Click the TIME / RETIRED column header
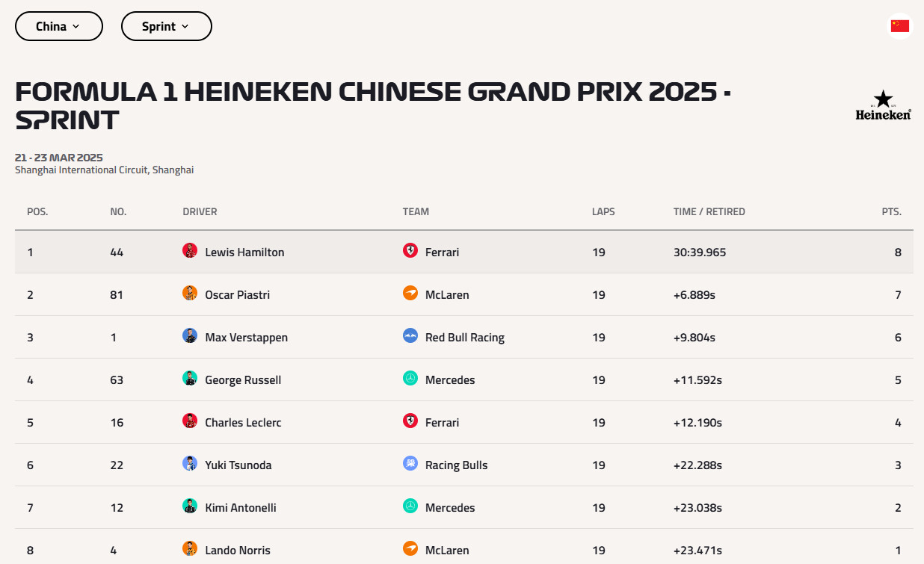This screenshot has width=924, height=564. [x=709, y=211]
